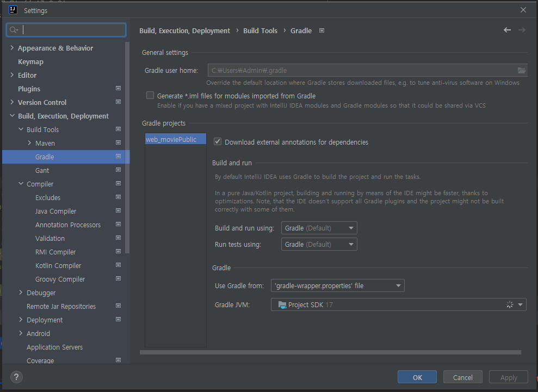538x392 pixels.
Task: Open Run tests using dropdown
Action: pyautogui.click(x=319, y=244)
